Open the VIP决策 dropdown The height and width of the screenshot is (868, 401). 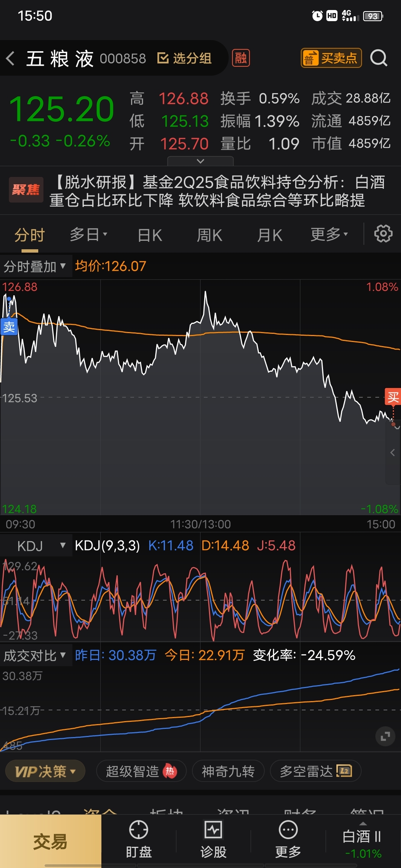pos(45,772)
